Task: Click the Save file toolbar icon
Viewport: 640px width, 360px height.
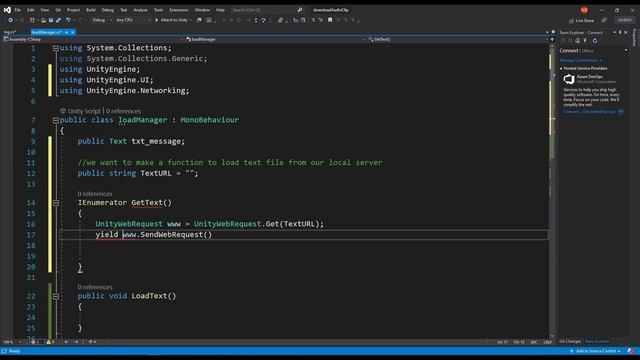Action: 51,20
